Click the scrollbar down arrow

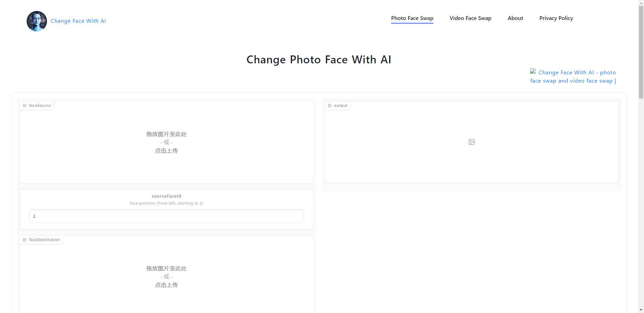click(641, 310)
